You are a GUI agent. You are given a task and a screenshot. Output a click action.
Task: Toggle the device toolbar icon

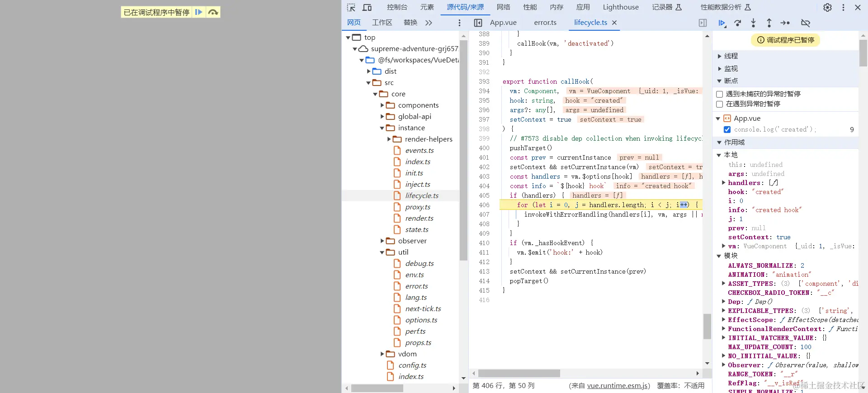[367, 7]
